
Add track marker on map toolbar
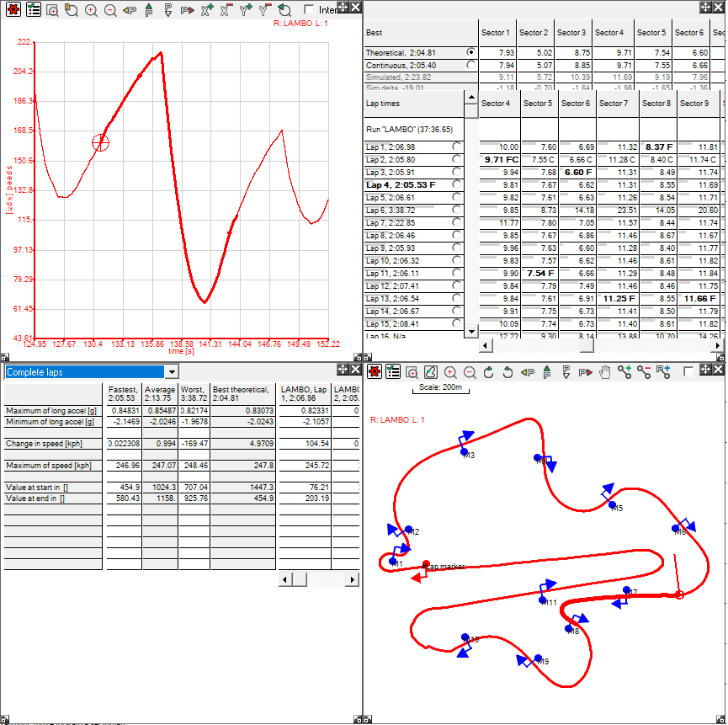pos(624,371)
